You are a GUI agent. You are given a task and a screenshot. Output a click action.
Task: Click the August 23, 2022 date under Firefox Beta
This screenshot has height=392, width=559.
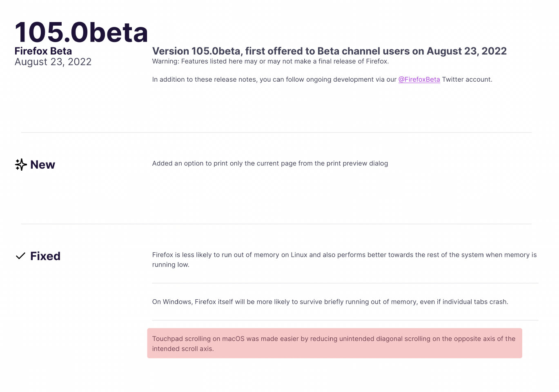coord(53,62)
